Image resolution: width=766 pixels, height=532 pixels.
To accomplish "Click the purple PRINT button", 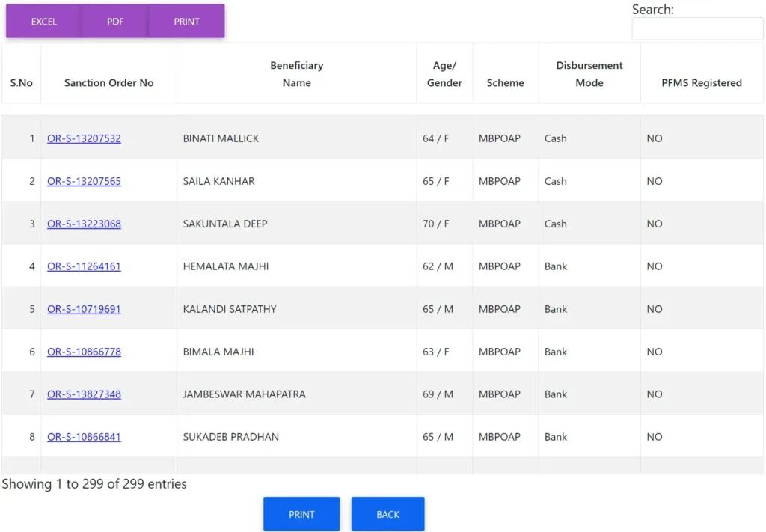I will 186,22.
